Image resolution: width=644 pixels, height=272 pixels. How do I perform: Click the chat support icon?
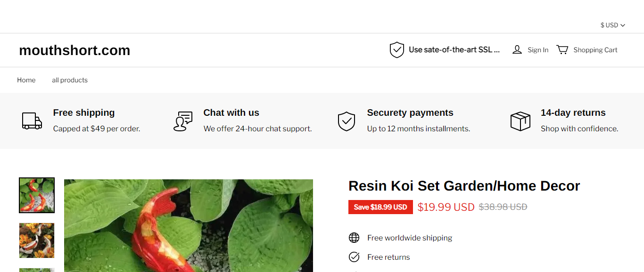pos(183,121)
